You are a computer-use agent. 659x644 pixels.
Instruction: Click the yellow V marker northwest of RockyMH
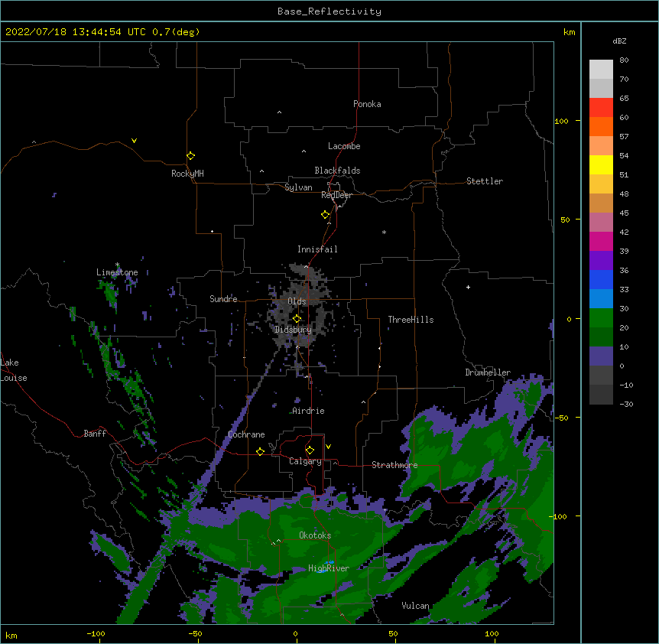pos(134,141)
